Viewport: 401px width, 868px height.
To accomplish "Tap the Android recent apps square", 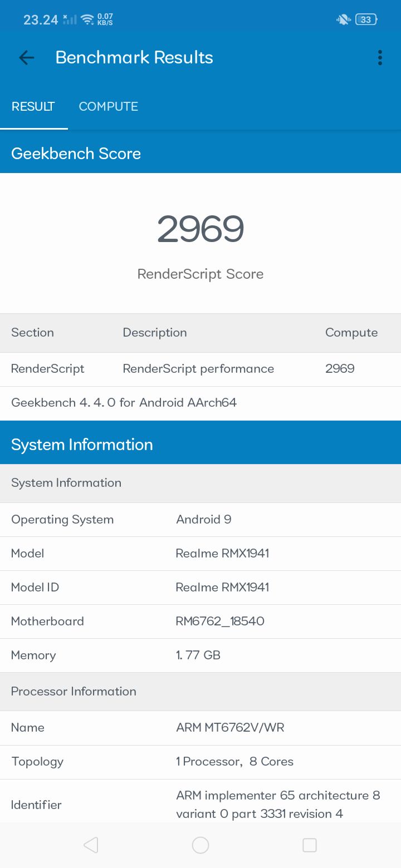I will pos(310,845).
